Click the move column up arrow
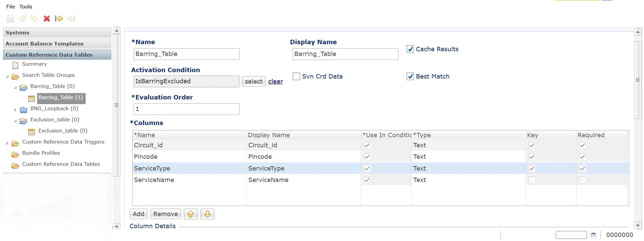Viewport: 644px width, 241px height. [x=191, y=214]
